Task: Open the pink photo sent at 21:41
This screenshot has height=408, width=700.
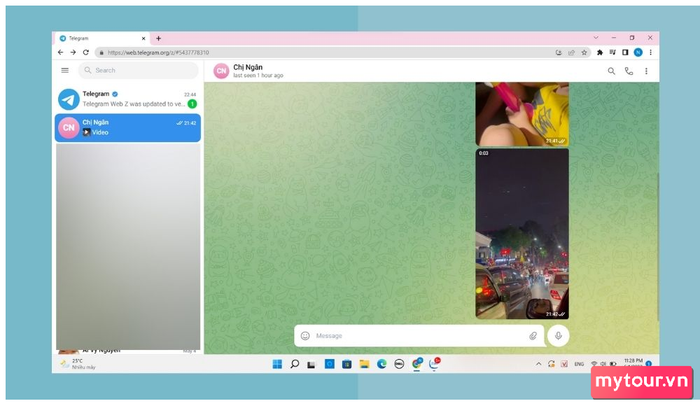Action: (522, 114)
